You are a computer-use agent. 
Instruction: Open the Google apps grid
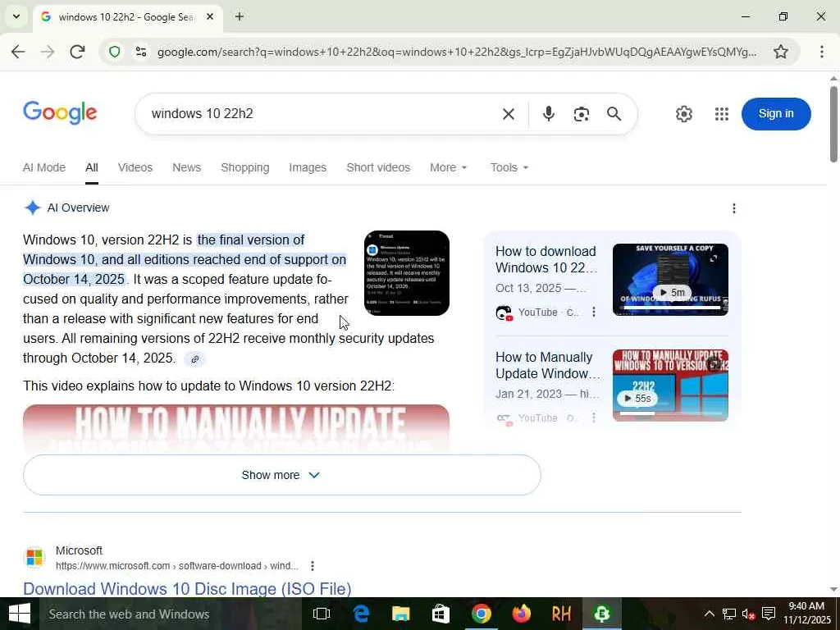pos(722,113)
